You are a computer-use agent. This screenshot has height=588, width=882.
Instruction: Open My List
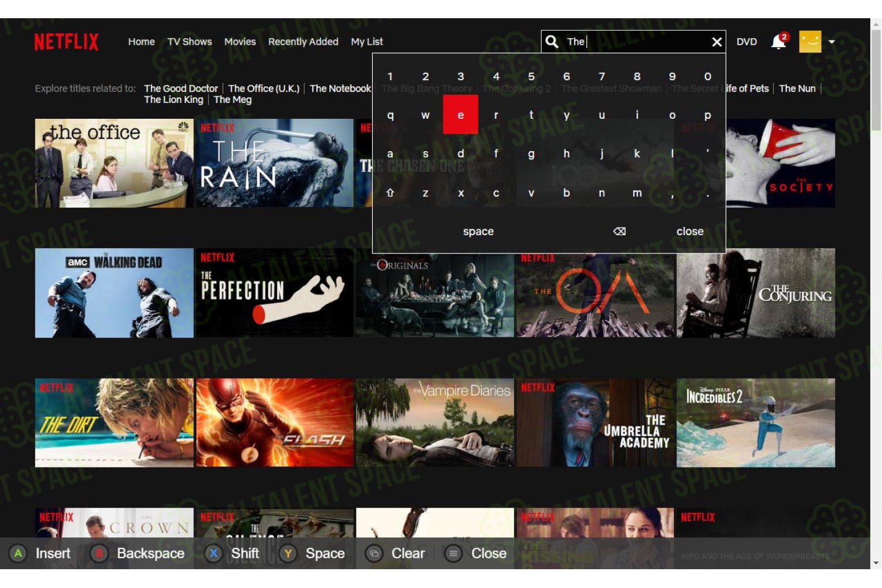click(x=367, y=42)
